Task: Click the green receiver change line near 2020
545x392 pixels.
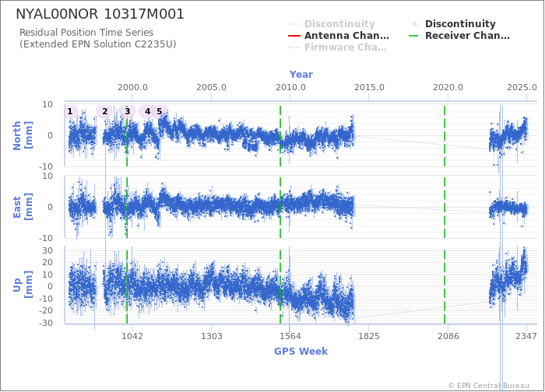Action: (x=445, y=215)
